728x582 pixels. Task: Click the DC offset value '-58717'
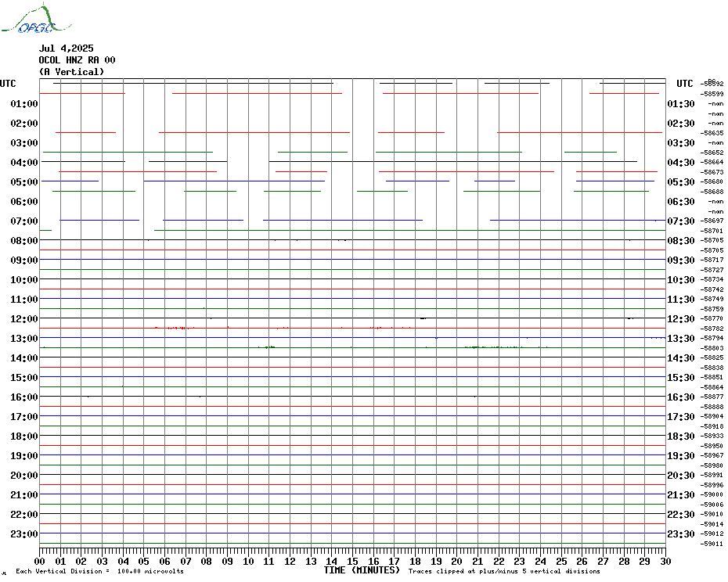(x=712, y=260)
